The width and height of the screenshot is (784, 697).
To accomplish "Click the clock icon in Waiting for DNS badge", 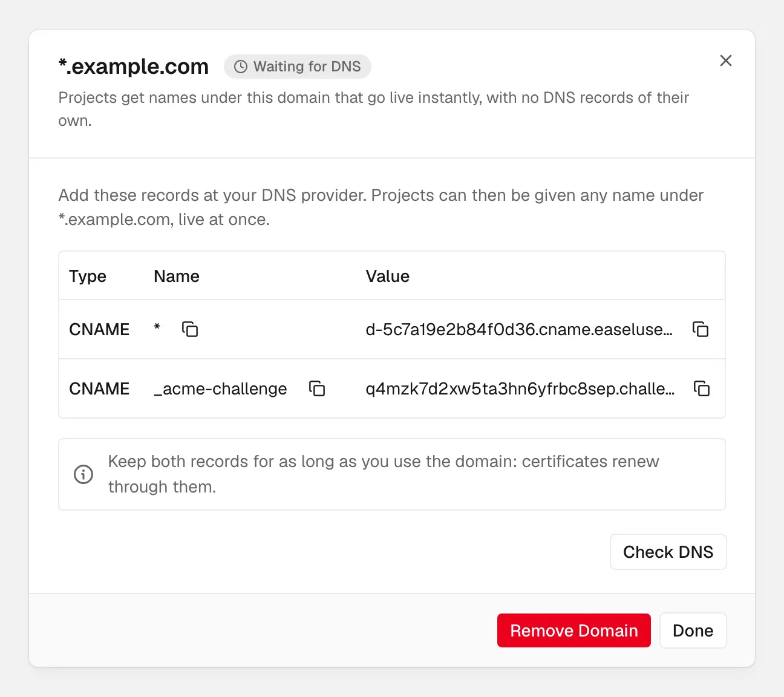I will click(x=241, y=67).
